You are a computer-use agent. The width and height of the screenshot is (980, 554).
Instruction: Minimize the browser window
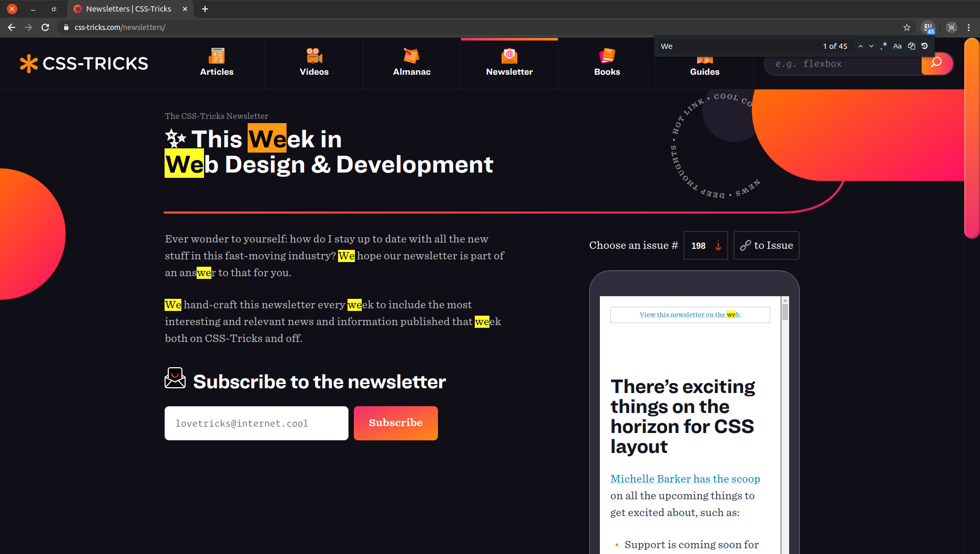[x=33, y=9]
